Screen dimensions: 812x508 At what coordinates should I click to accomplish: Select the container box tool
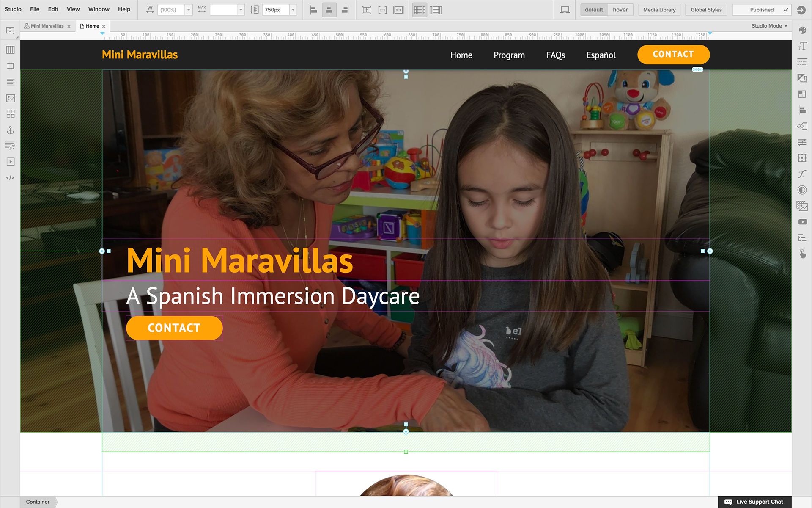coord(11,66)
